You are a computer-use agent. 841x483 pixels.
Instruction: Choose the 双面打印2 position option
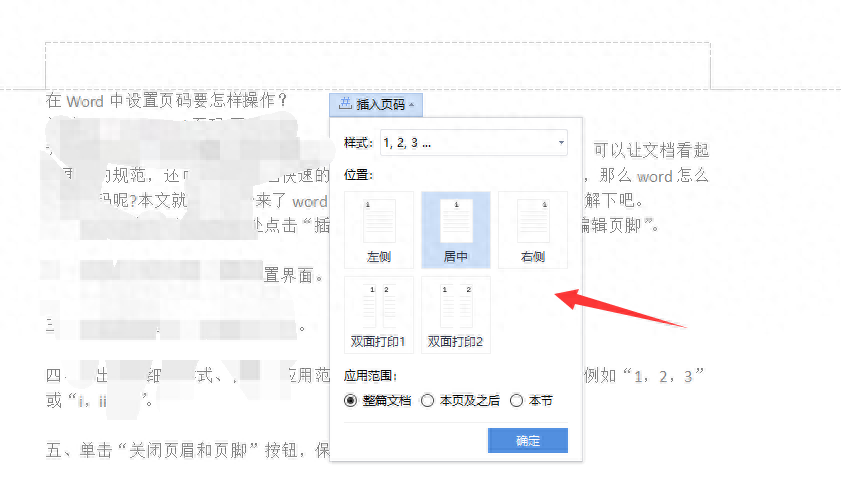pos(456,315)
